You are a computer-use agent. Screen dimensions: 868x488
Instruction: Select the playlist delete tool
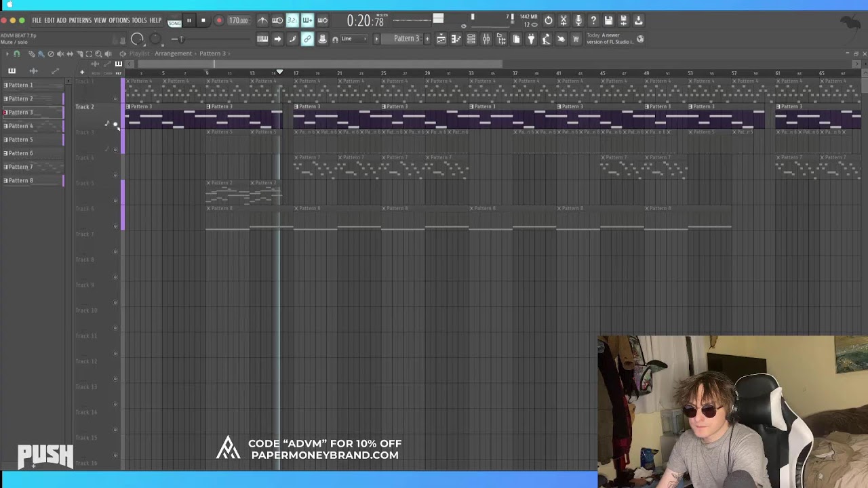point(50,54)
